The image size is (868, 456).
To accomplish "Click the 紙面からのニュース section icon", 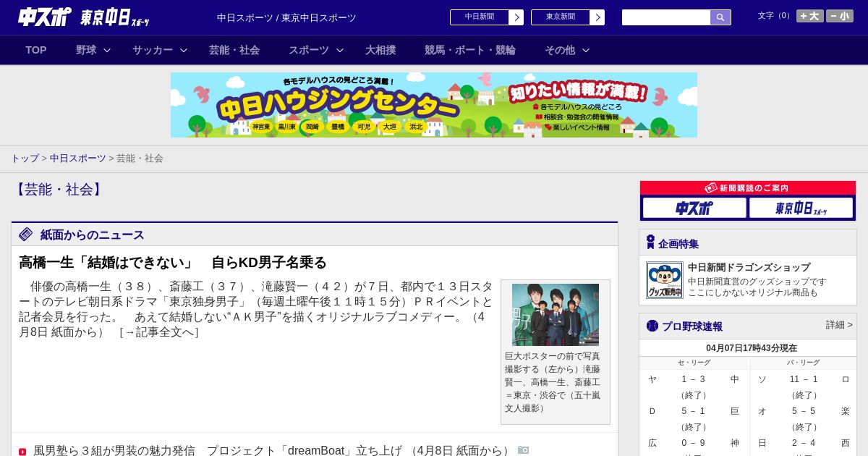I will tap(26, 235).
